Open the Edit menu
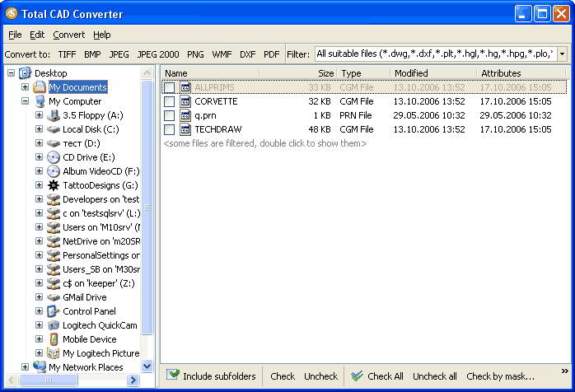 37,35
